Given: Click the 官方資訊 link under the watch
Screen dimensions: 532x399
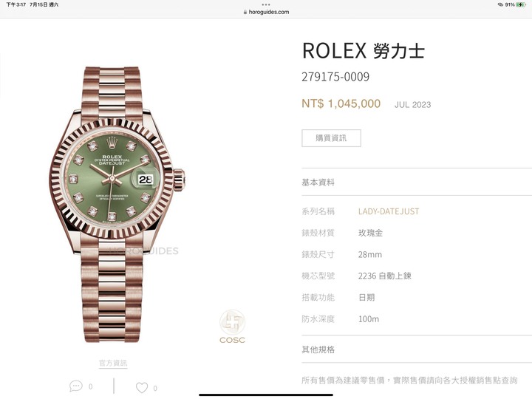Looking at the screenshot, I should pos(113,363).
